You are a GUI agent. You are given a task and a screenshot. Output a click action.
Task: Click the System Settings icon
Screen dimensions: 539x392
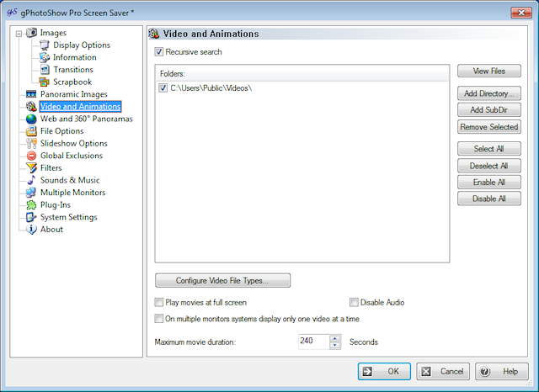click(31, 217)
